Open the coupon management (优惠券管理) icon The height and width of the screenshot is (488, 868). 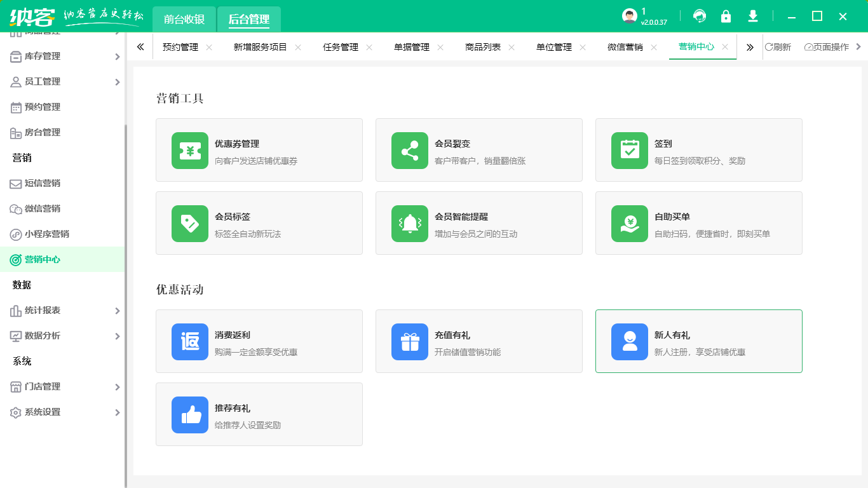pos(190,151)
